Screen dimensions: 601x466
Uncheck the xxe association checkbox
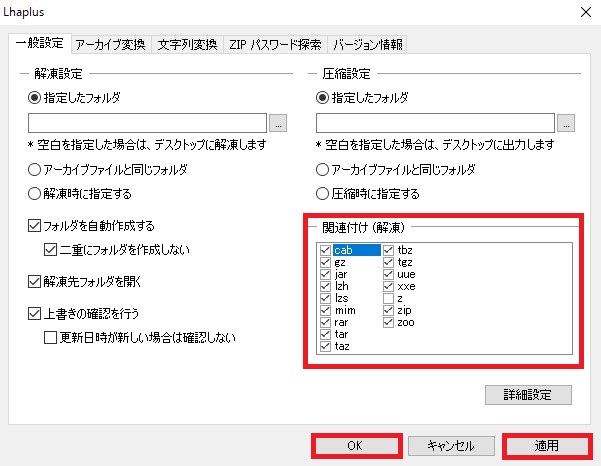click(x=388, y=286)
